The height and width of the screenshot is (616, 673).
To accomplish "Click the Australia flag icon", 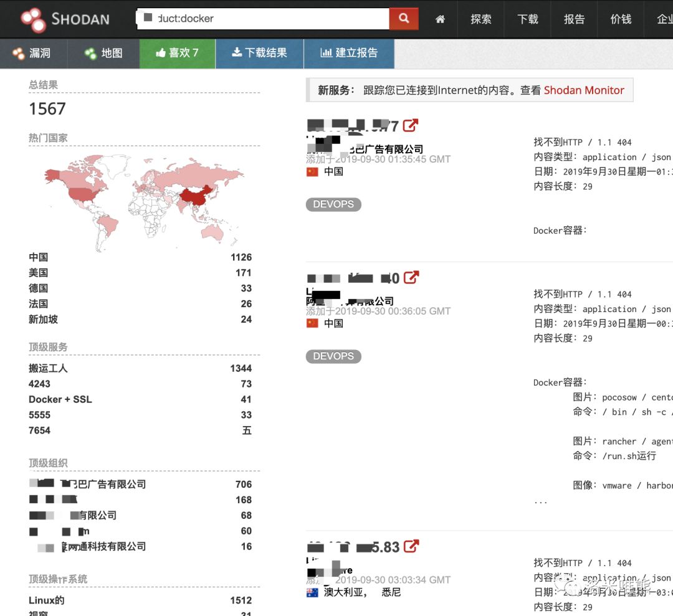I will 312,593.
